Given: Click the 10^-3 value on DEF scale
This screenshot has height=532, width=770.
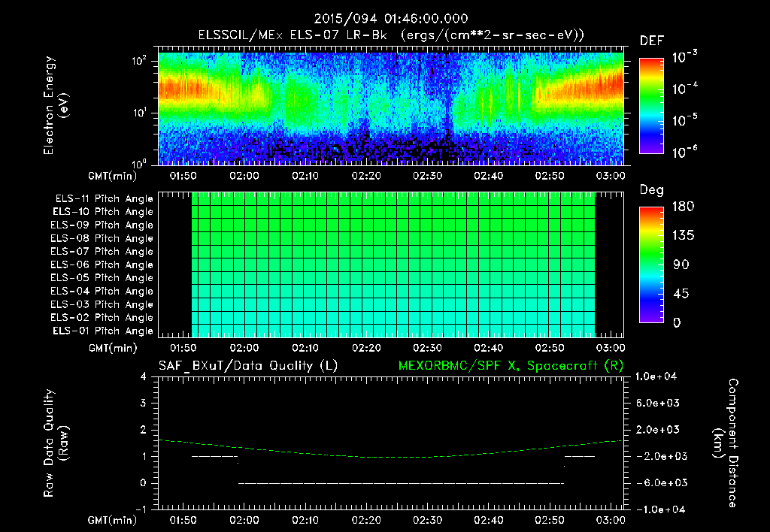Looking at the screenshot, I should (684, 57).
